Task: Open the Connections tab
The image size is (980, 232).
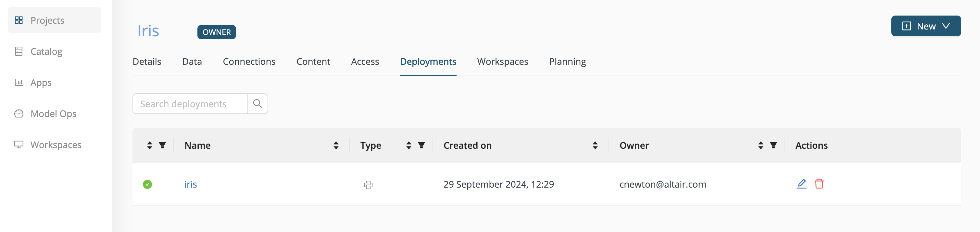Action: tap(249, 62)
